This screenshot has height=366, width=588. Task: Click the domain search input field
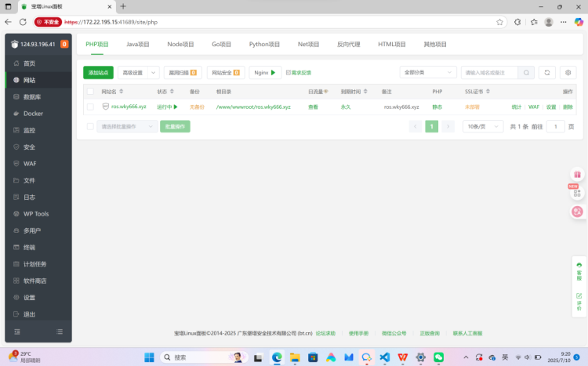pos(489,73)
